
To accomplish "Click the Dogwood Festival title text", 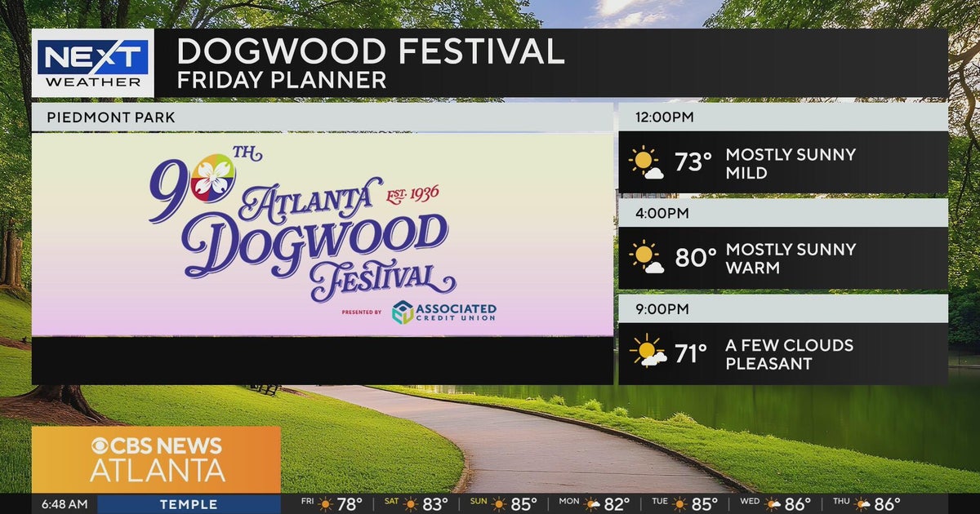I will [370, 51].
